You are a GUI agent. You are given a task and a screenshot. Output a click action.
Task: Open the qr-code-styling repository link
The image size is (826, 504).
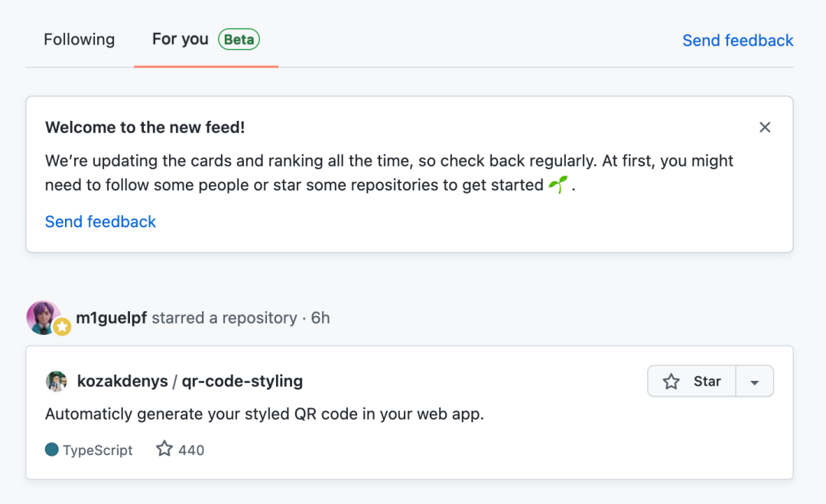coord(242,381)
